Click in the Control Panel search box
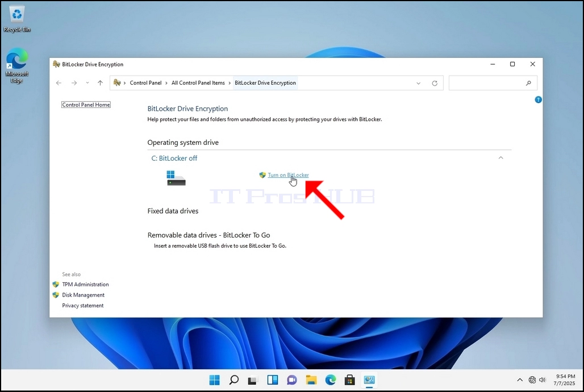 (x=493, y=83)
